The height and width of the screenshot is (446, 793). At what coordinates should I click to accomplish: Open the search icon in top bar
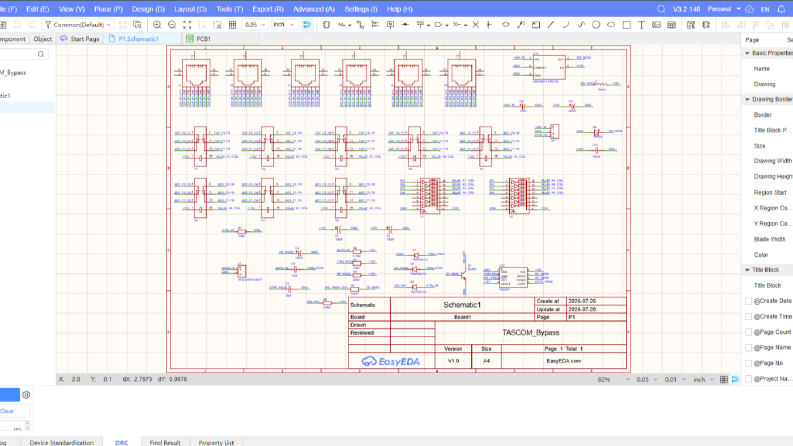(x=661, y=9)
